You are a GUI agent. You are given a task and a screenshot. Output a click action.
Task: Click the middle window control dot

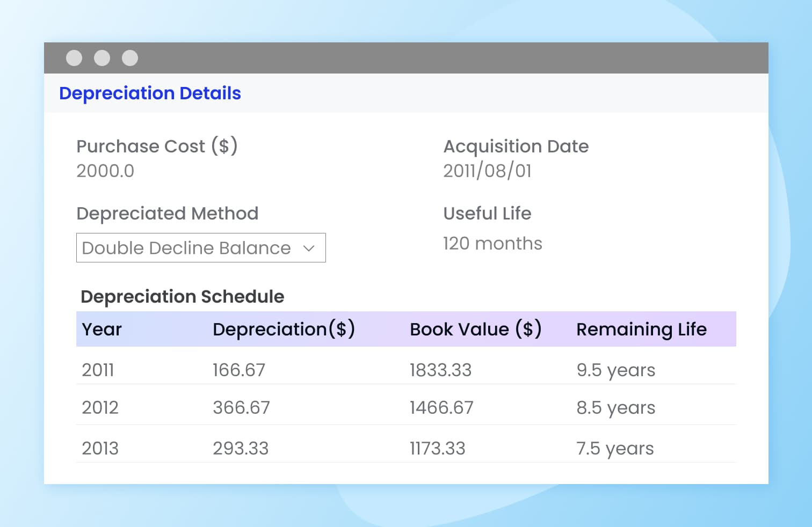pos(102,58)
